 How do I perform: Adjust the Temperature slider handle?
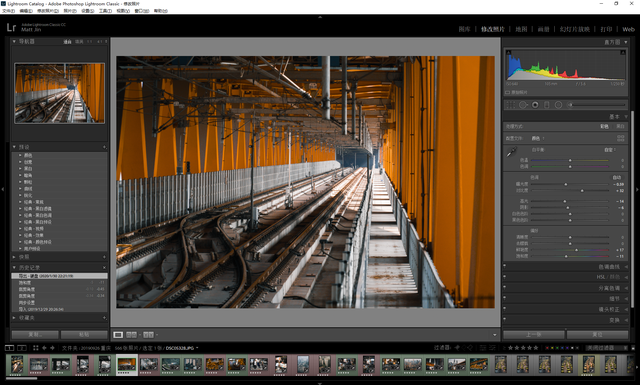click(x=570, y=160)
